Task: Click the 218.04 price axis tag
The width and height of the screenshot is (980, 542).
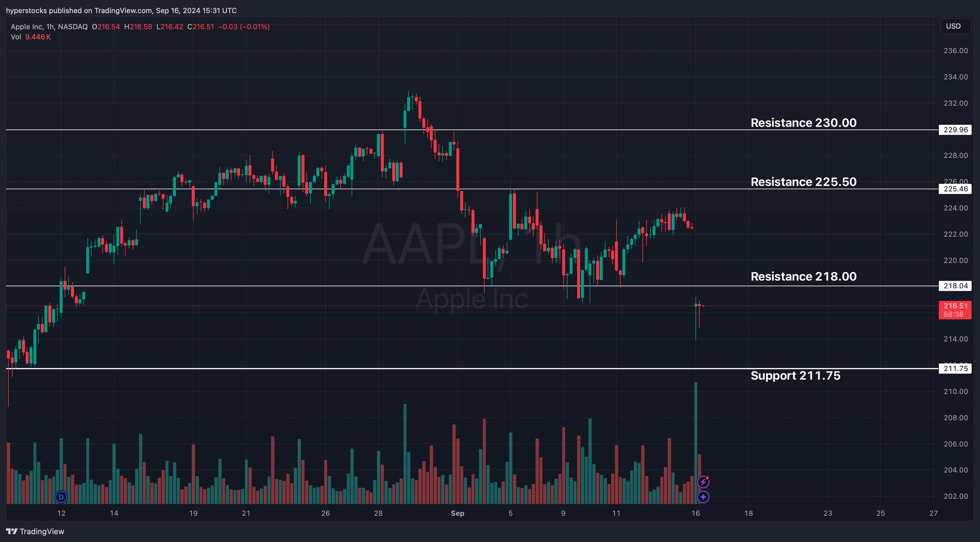Action: pos(956,286)
